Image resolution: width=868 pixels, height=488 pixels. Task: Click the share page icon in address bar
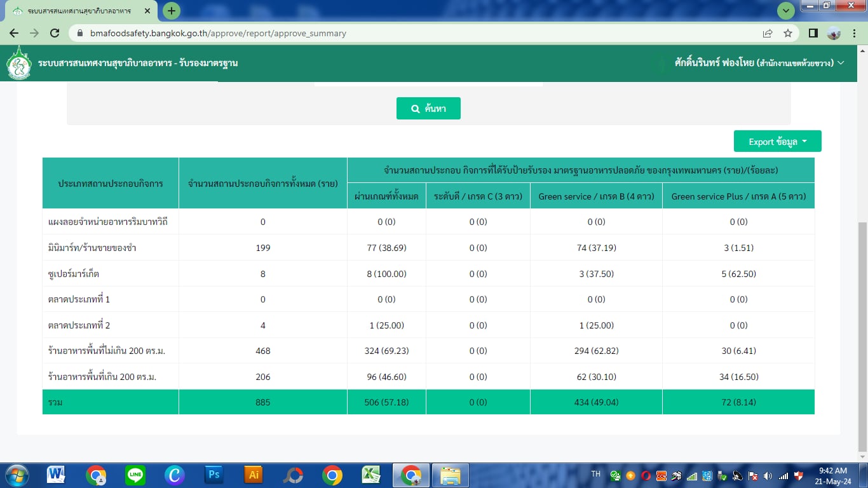768,33
